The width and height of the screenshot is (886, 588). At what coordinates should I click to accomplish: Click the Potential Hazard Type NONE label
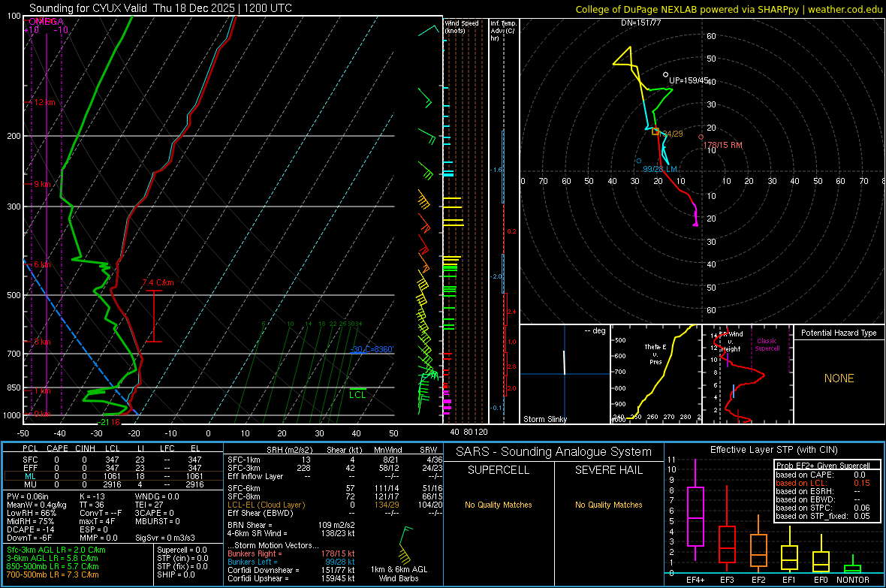(839, 378)
